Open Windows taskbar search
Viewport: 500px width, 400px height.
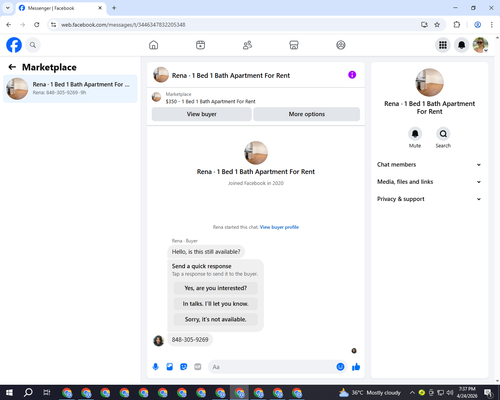coord(28,392)
